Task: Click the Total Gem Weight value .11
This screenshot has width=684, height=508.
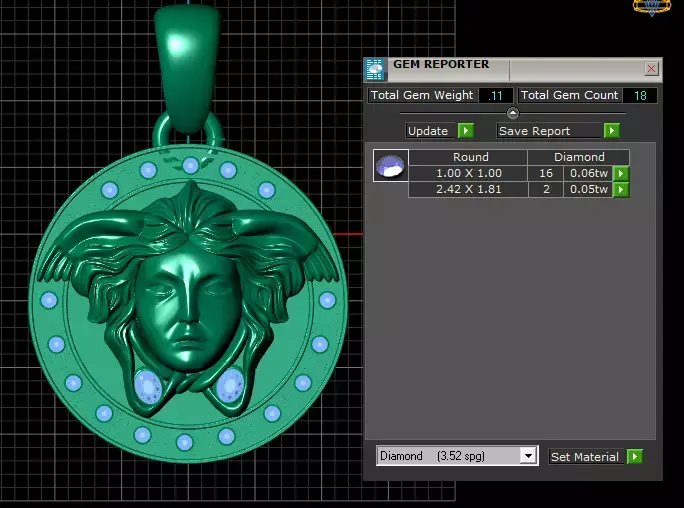Action: tap(496, 95)
